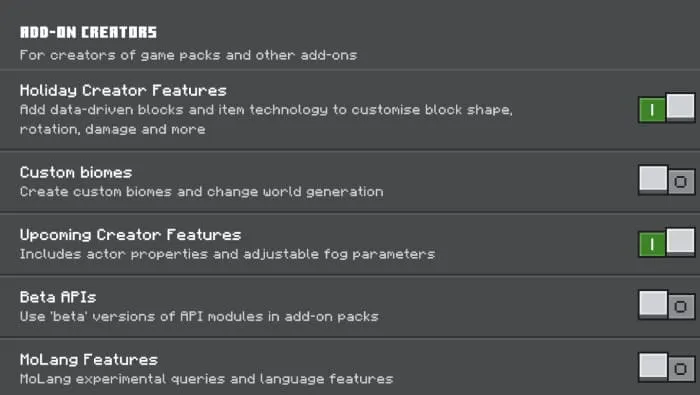
Task: Click the data-driven blocks description text
Action: tap(266, 120)
